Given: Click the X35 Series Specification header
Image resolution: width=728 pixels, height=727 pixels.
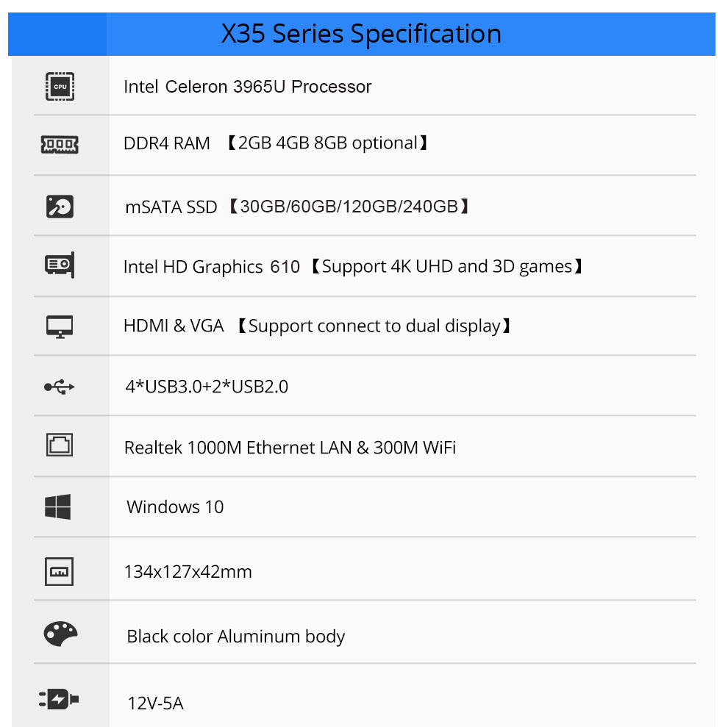Looking at the screenshot, I should click(x=361, y=34).
